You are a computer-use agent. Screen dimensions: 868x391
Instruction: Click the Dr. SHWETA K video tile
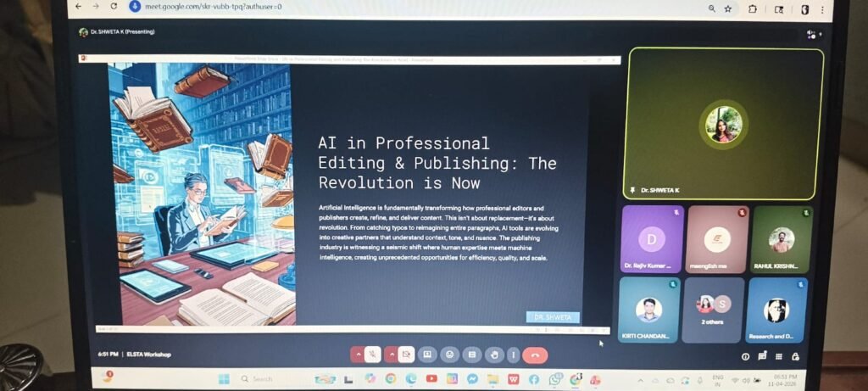[x=724, y=124]
